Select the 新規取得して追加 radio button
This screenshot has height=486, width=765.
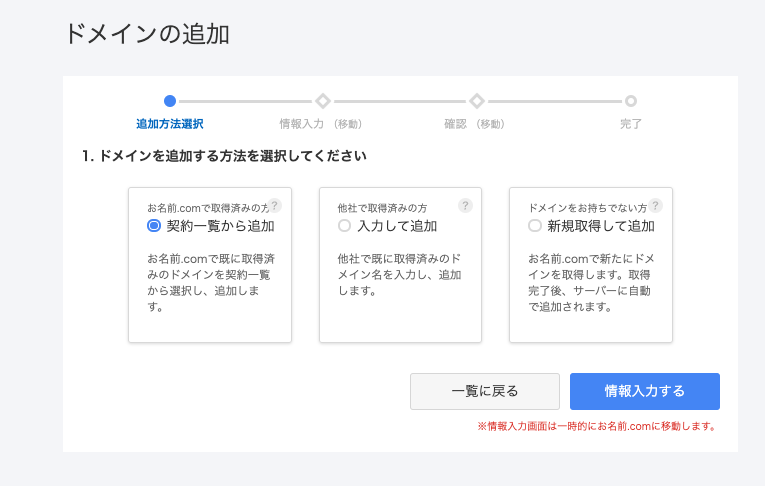(x=535, y=226)
